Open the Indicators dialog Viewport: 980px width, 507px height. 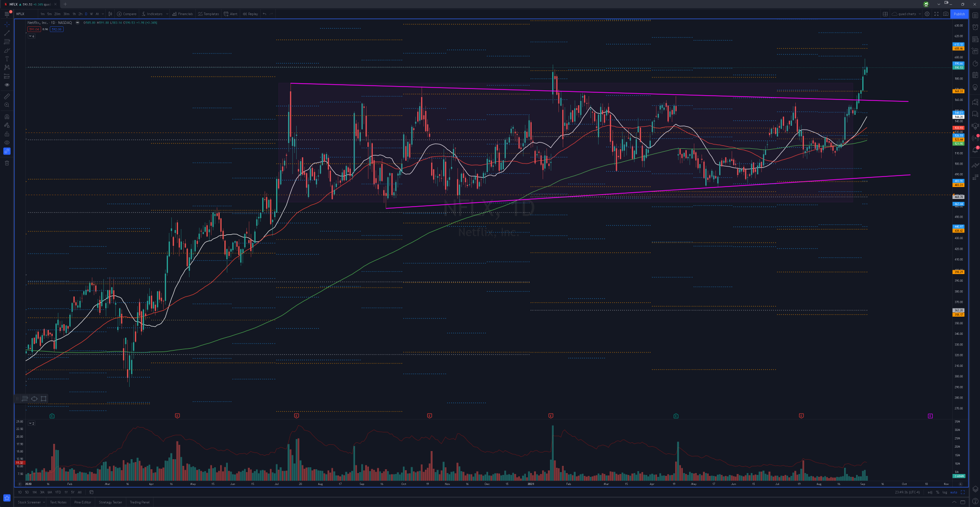point(153,14)
